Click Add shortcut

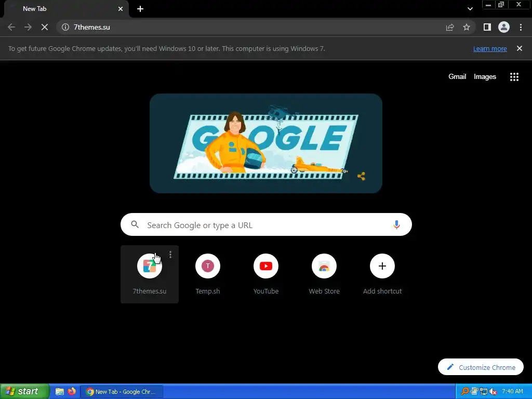click(382, 274)
